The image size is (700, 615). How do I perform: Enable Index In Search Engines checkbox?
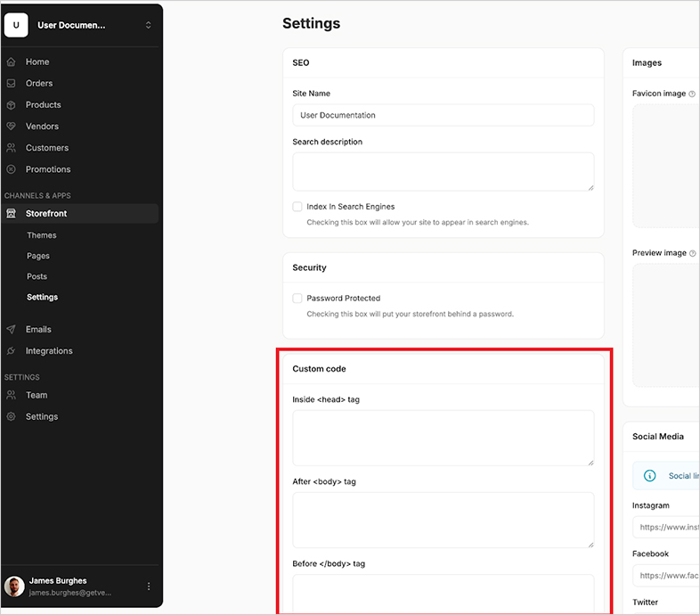297,207
